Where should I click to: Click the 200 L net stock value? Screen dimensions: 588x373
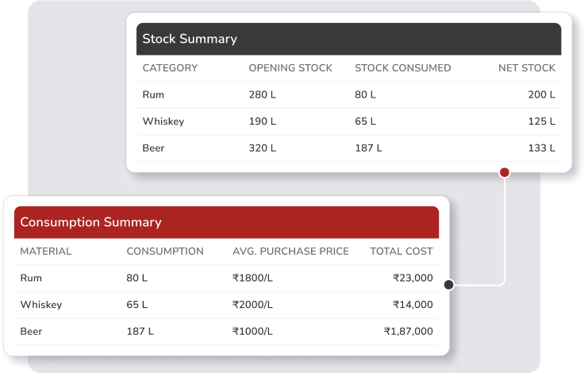pos(541,95)
